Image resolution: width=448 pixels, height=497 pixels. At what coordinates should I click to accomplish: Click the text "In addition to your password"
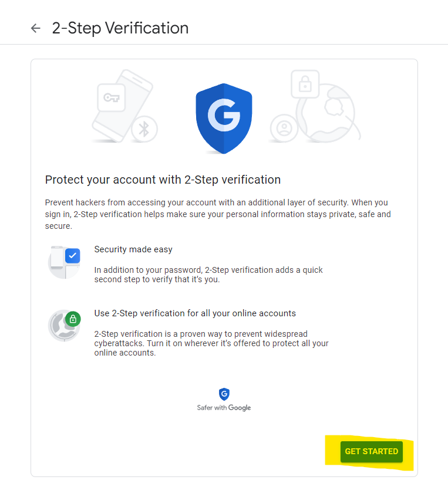(x=208, y=275)
